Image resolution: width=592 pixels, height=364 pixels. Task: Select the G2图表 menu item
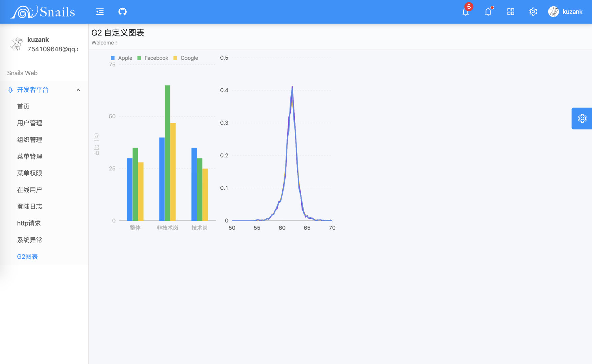pos(28,256)
